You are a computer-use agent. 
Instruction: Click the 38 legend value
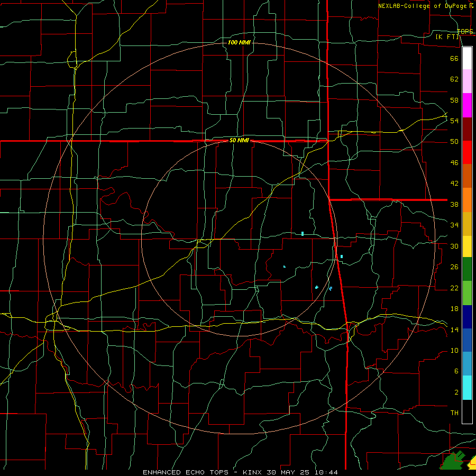pyautogui.click(x=454, y=204)
